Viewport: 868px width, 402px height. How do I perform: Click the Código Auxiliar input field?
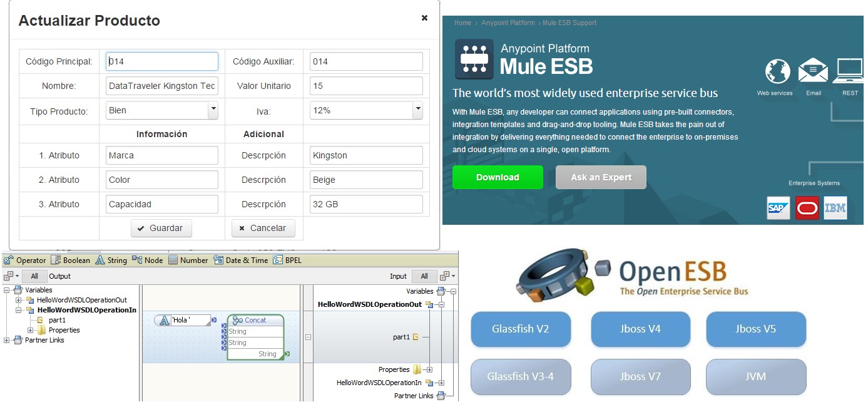pos(366,61)
